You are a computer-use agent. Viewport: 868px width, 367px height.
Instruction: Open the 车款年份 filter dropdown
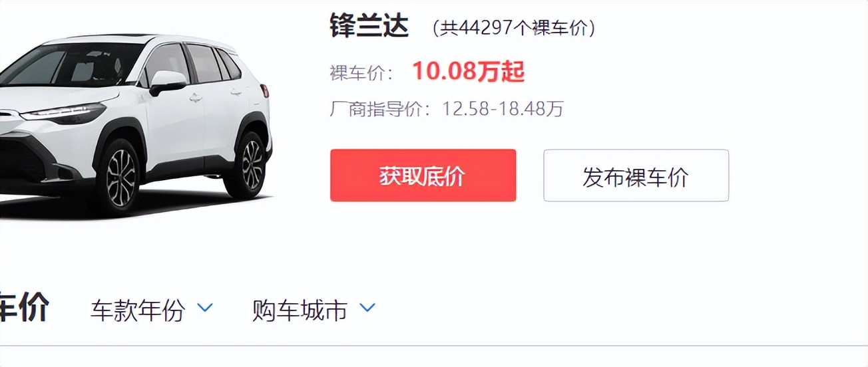pos(152,310)
